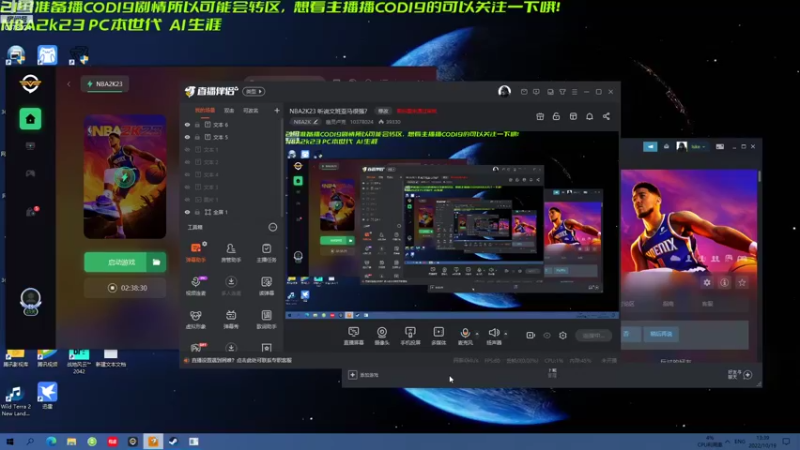Click the gear icon in right game window
Screen dimensions: 800x450
[x=707, y=282]
